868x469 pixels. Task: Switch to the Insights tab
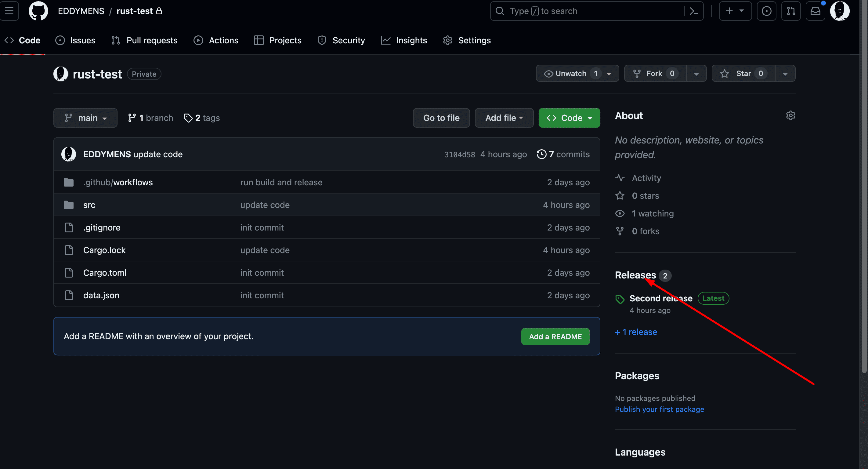click(404, 41)
